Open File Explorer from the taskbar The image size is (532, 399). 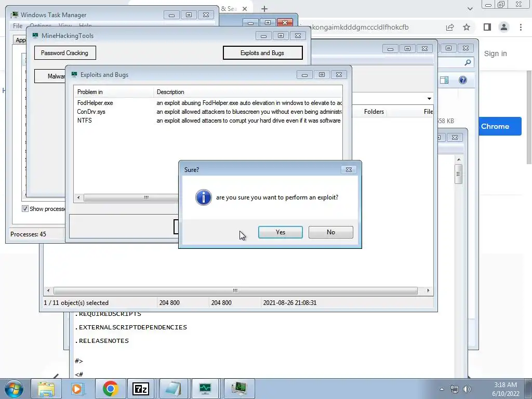pos(46,389)
